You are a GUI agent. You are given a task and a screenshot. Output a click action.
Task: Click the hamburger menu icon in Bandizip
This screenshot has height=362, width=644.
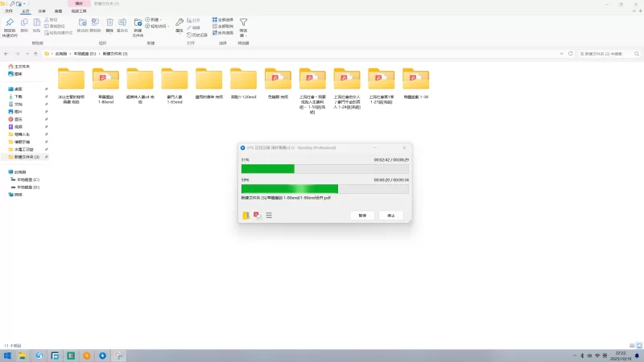269,216
